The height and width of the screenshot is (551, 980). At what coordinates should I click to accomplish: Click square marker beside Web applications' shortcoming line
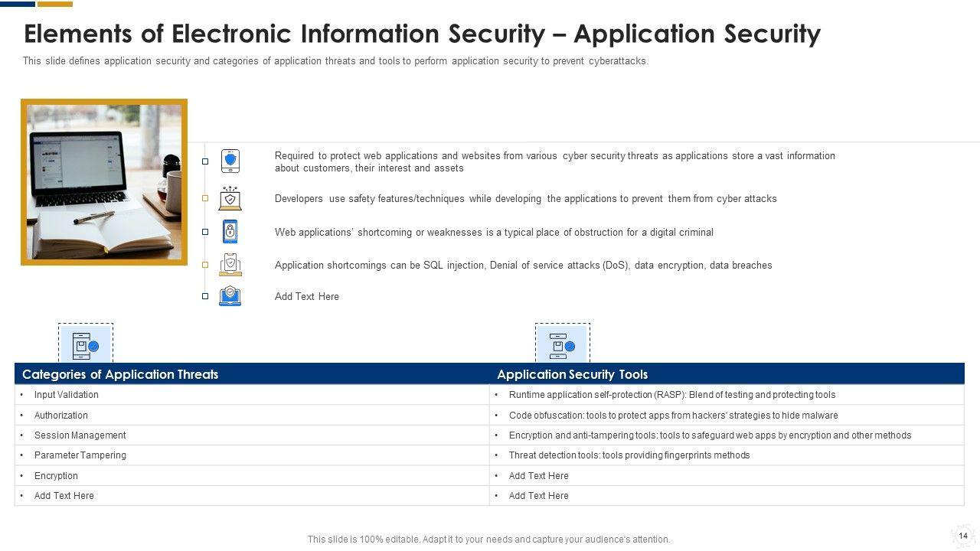[x=205, y=232]
